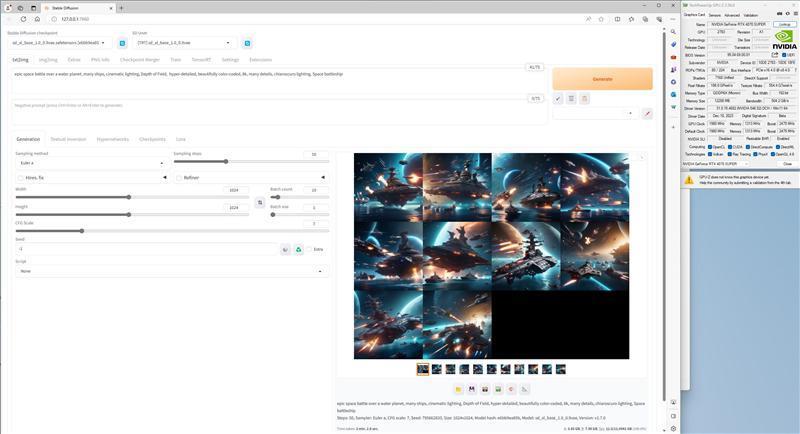Screen dimensions: 800x434
Task: Click the edit styles brush icon
Action: pyautogui.click(x=647, y=113)
